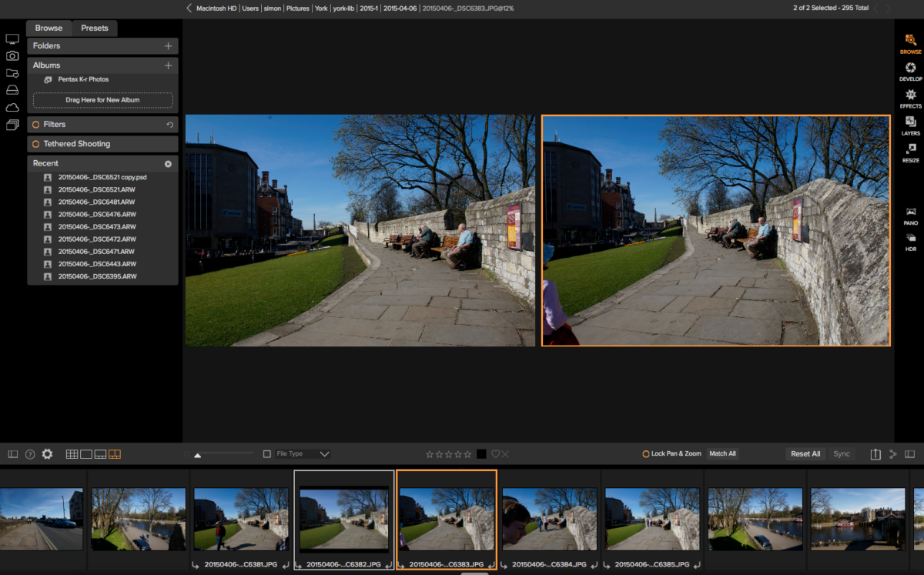Click the 2015-04-06 breadcrumb
The image size is (924, 575).
point(400,8)
